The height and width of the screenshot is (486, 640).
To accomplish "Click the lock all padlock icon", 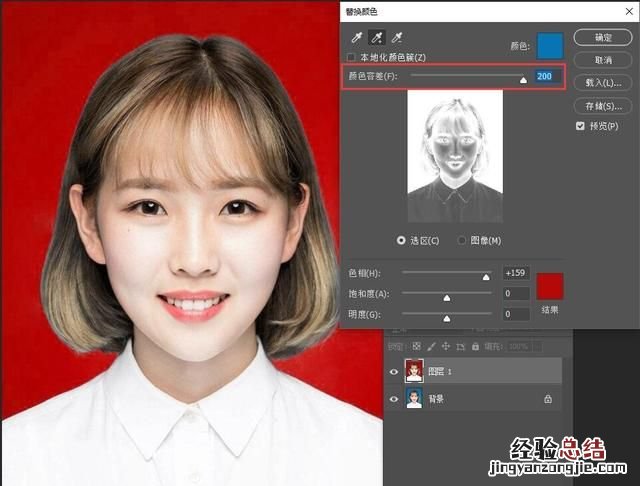I will (475, 346).
